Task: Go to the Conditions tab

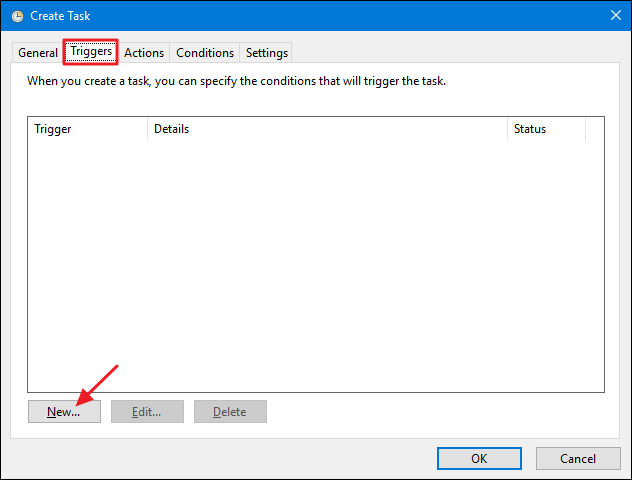Action: click(x=205, y=53)
